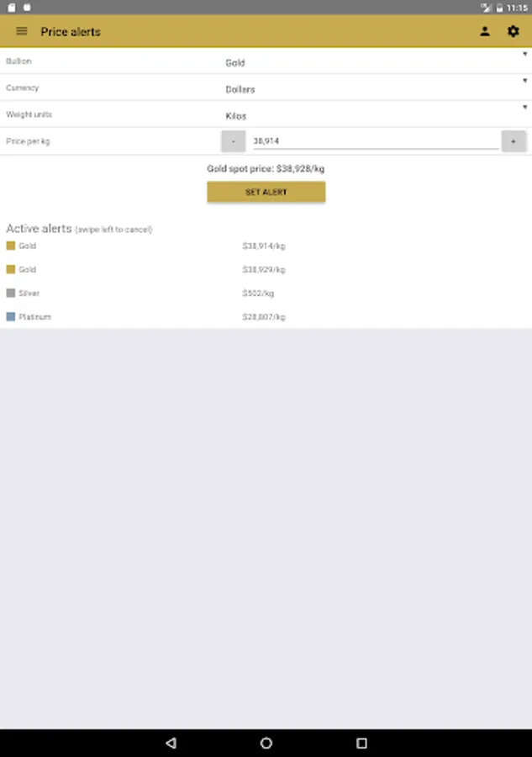Open the user account profile icon

coord(485,31)
